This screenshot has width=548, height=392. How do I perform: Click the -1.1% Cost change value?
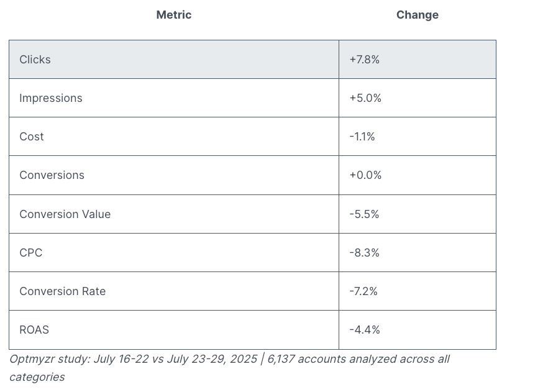tap(362, 137)
